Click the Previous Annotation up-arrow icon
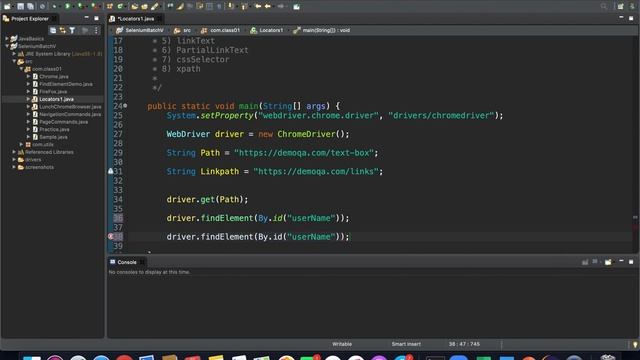Screen dimensions: 640x360 [x=244, y=6]
